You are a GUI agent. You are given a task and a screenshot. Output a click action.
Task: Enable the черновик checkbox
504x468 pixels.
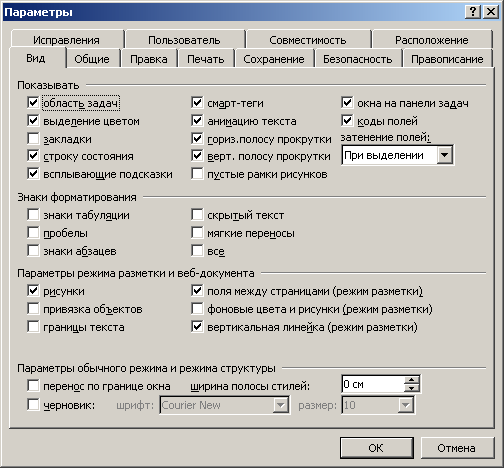point(33,404)
